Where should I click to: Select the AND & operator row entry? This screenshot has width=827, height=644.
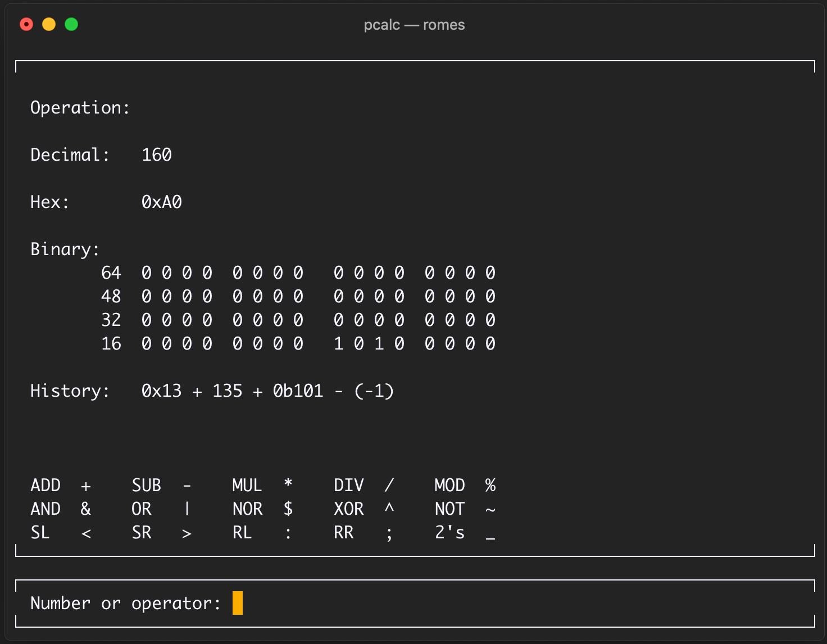60,509
